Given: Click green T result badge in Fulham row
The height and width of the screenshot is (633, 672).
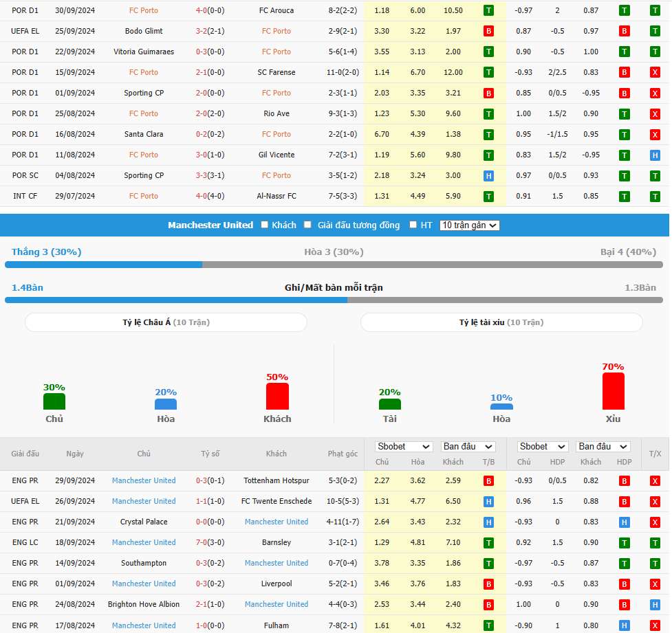Looking at the screenshot, I should (488, 625).
